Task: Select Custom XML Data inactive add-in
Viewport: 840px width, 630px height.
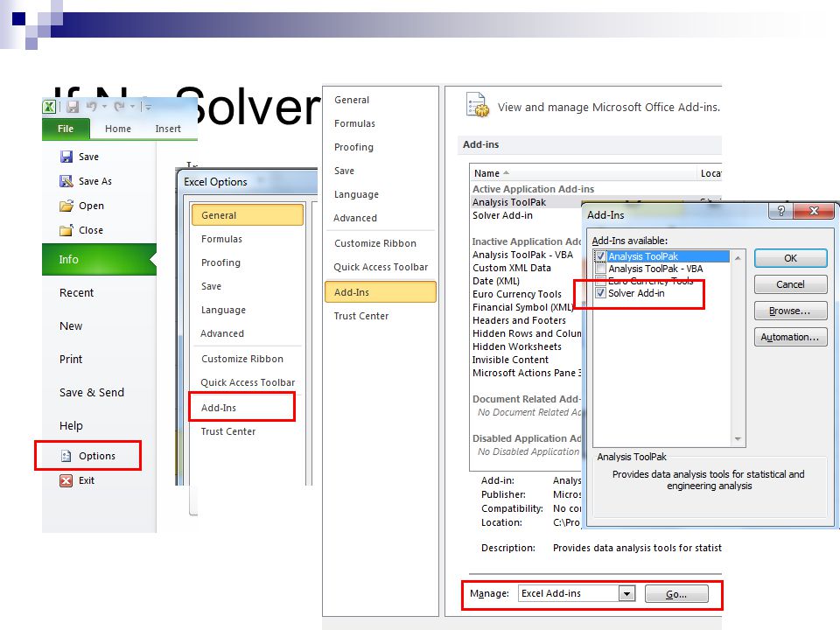Action: tap(512, 268)
